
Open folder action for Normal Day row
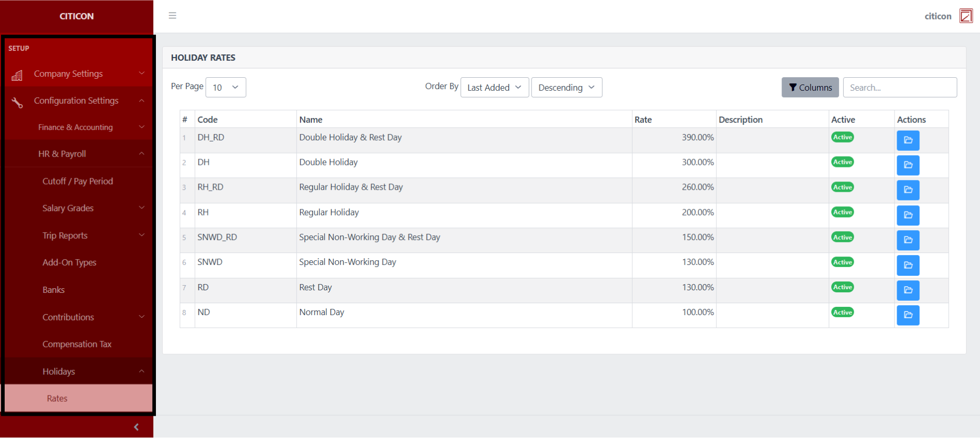[x=907, y=315]
